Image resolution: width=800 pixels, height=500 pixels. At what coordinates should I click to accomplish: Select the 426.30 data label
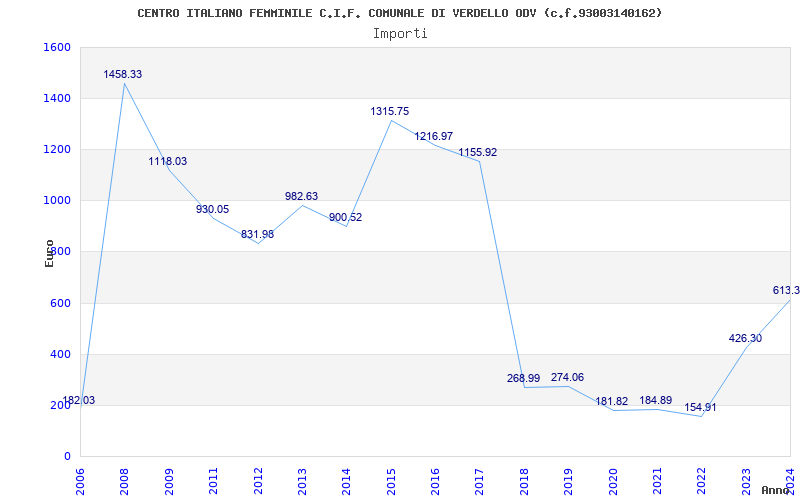click(x=745, y=338)
